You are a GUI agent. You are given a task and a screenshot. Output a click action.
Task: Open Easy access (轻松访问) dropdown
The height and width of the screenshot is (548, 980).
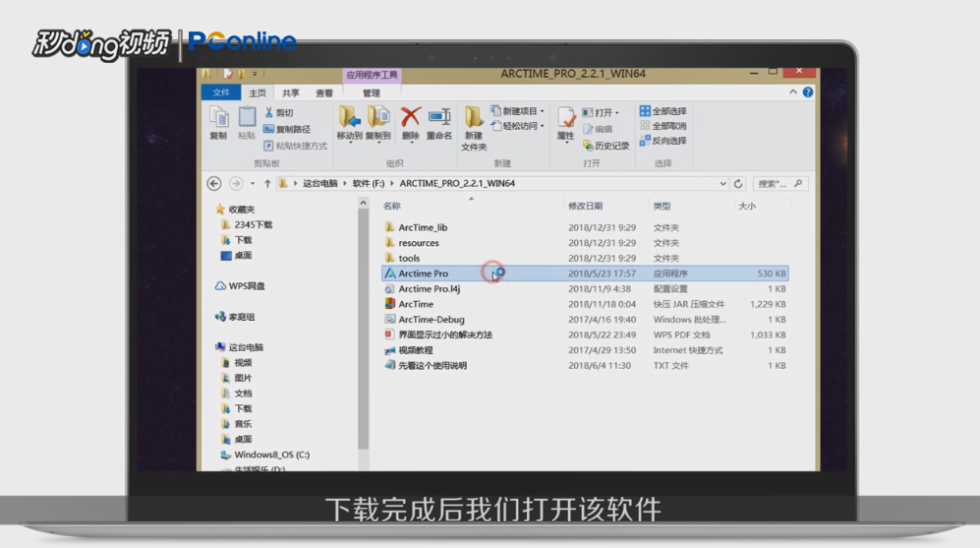[x=517, y=126]
